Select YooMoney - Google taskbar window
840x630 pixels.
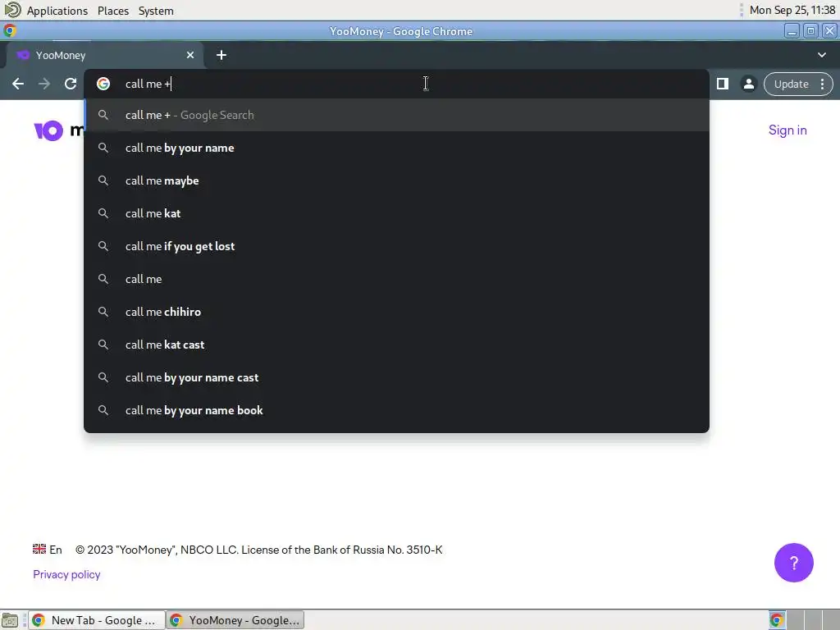[235, 620]
